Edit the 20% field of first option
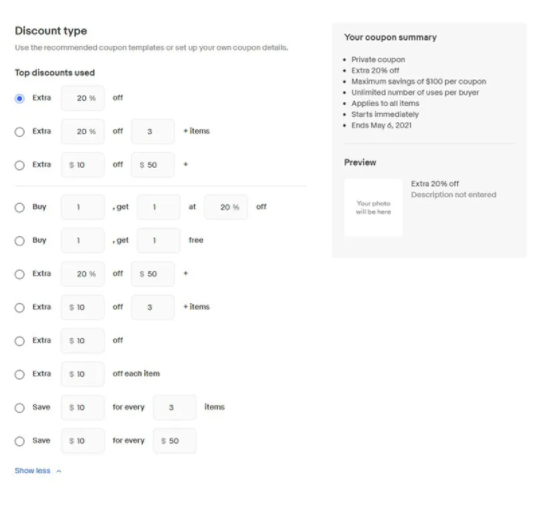The image size is (542, 507). pyautogui.click(x=83, y=98)
